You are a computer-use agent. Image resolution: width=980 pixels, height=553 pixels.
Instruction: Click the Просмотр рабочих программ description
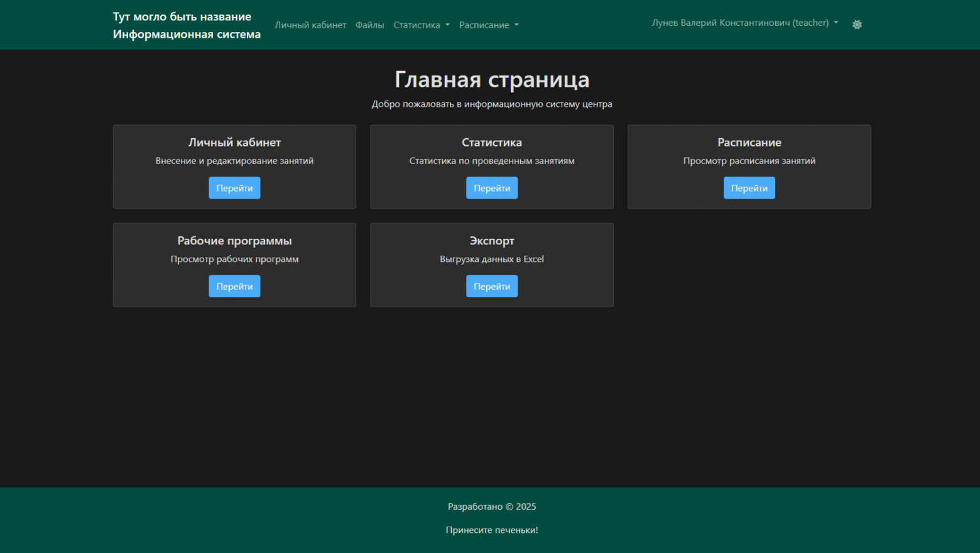[x=234, y=258]
